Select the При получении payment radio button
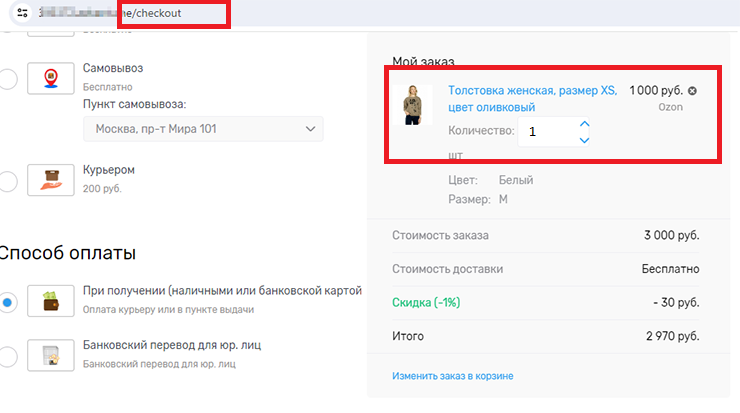This screenshot has height=413, width=740. pos(7,301)
